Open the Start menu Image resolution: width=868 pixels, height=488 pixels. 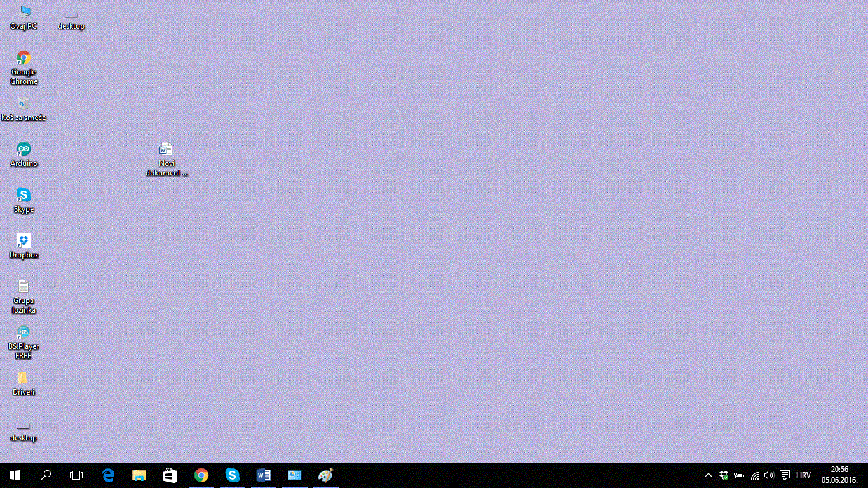pyautogui.click(x=14, y=475)
